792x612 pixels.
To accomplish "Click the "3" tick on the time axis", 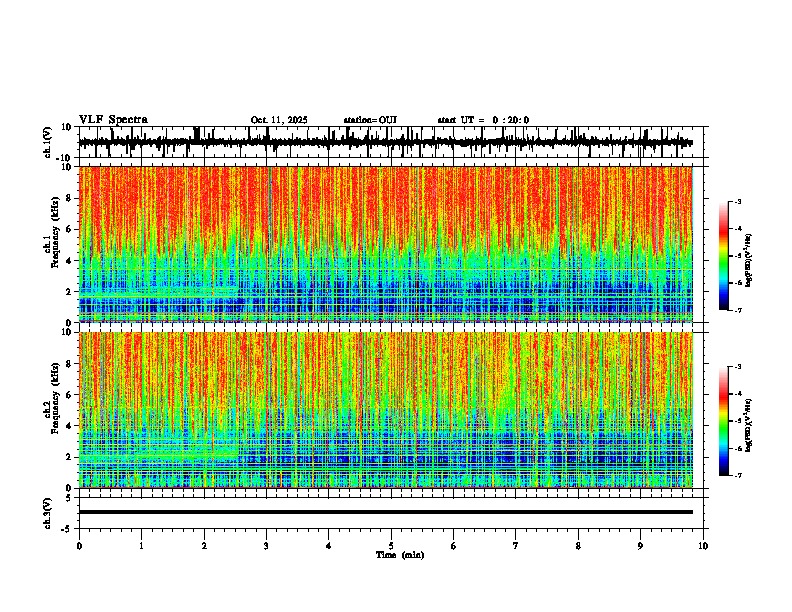I will [266, 546].
